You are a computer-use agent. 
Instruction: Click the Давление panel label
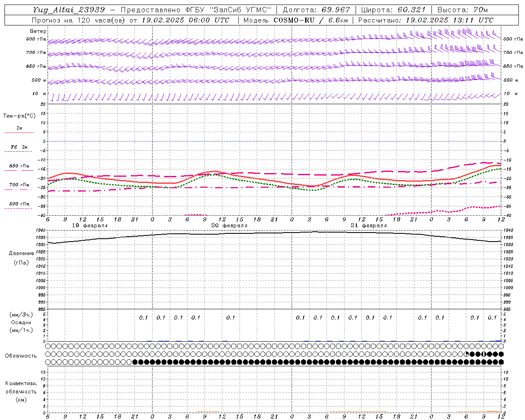(x=21, y=253)
